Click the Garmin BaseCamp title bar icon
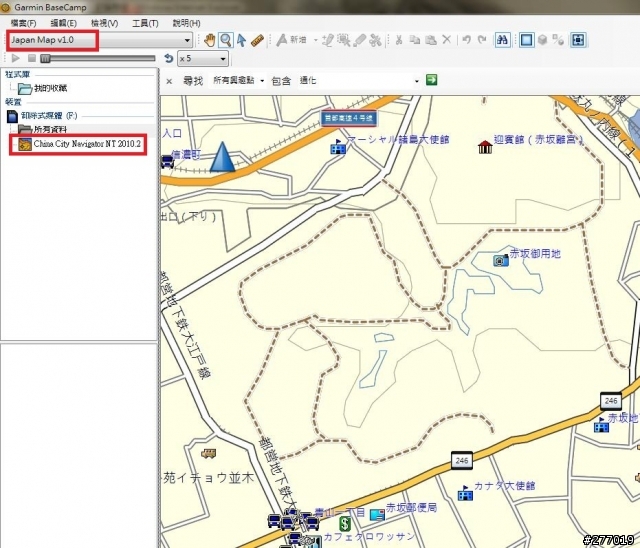Viewport: 640px width, 548px height. [5, 7]
